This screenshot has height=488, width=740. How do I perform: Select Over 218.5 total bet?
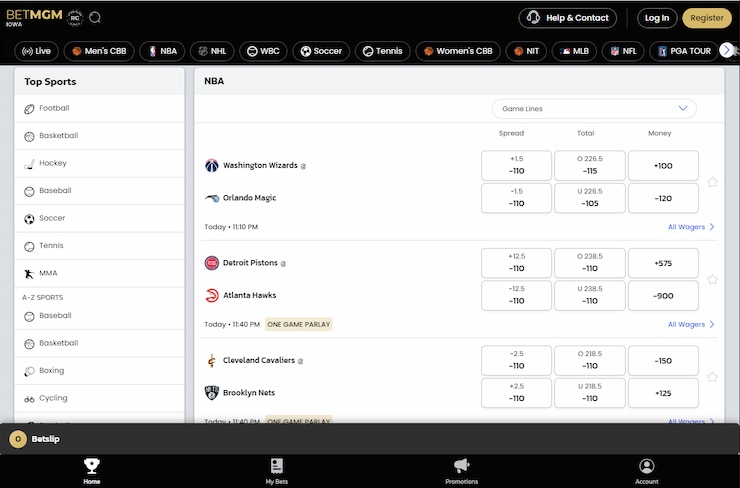pyautogui.click(x=590, y=360)
